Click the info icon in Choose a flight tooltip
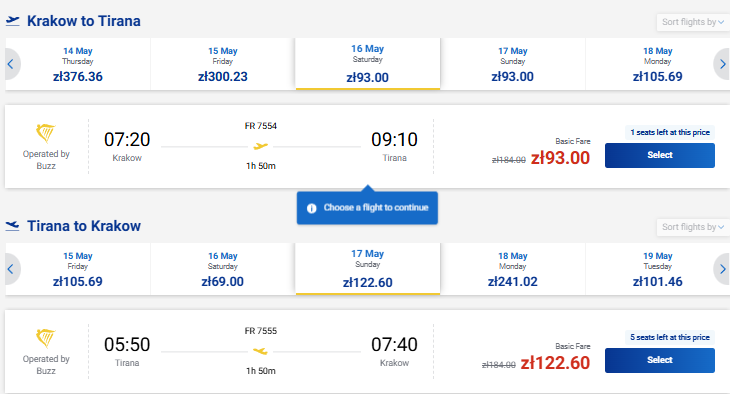This screenshot has width=730, height=394. click(x=311, y=208)
